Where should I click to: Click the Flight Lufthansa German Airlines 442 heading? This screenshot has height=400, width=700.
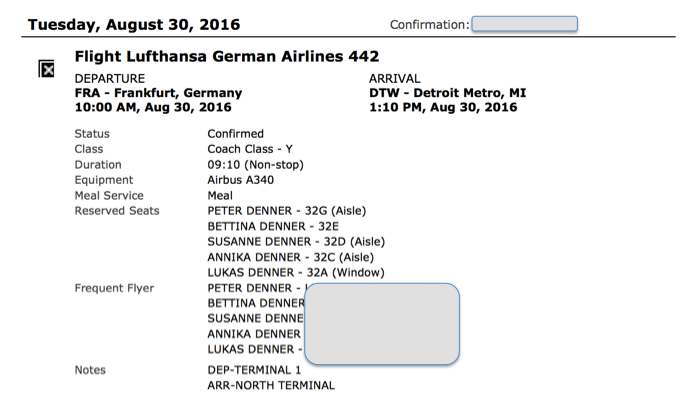click(227, 56)
